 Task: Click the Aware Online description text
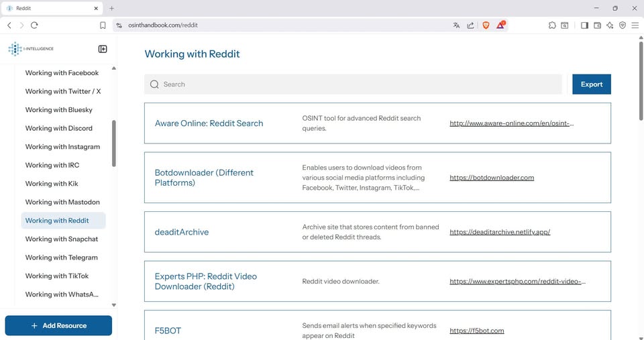[362, 123]
